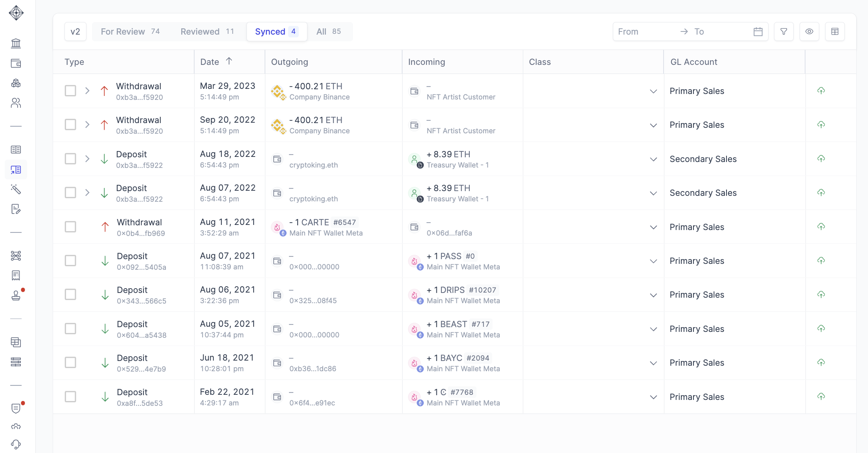Viewport: 868px width, 453px height.
Task: Click the calendar icon in date range
Action: (x=758, y=31)
